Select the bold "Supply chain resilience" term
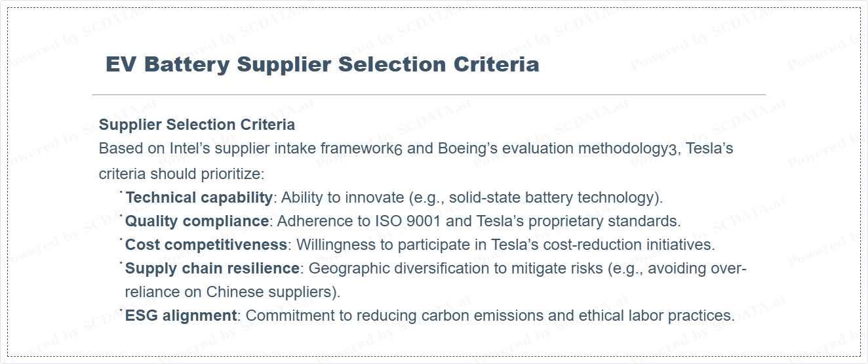868x364 pixels. pos(212,268)
